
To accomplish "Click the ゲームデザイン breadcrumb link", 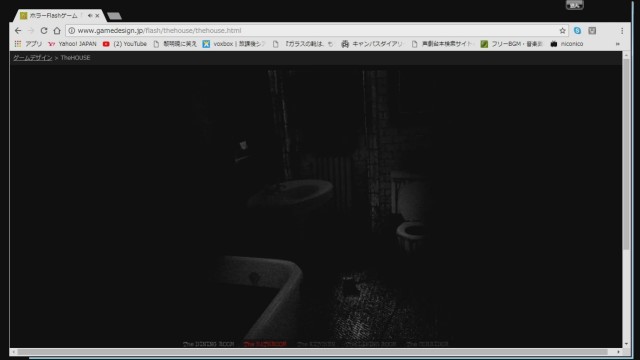I will tap(33, 58).
